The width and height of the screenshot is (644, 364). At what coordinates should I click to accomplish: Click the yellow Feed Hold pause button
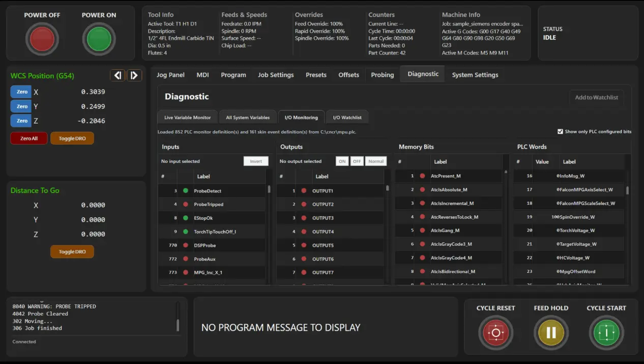click(551, 333)
